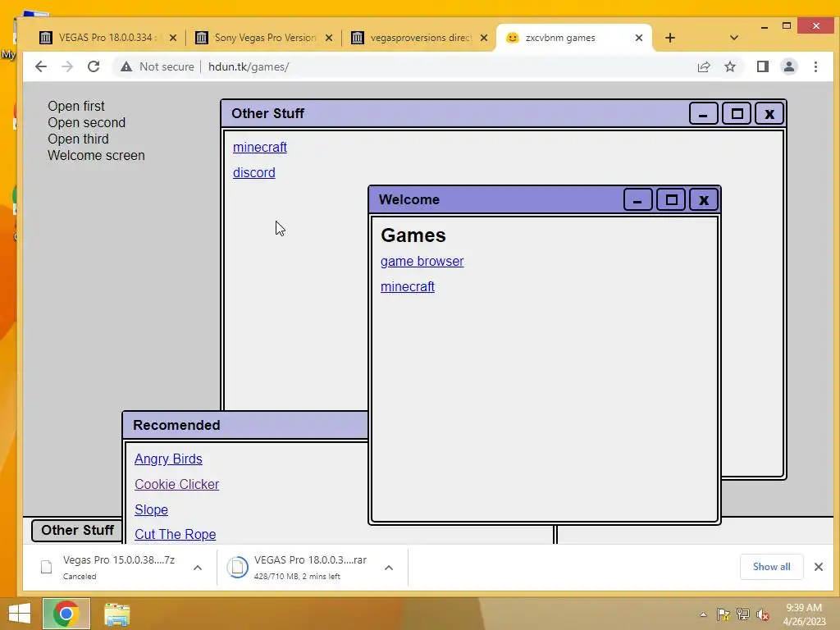Click Open first in the page menu
The image size is (840, 630).
click(x=76, y=106)
